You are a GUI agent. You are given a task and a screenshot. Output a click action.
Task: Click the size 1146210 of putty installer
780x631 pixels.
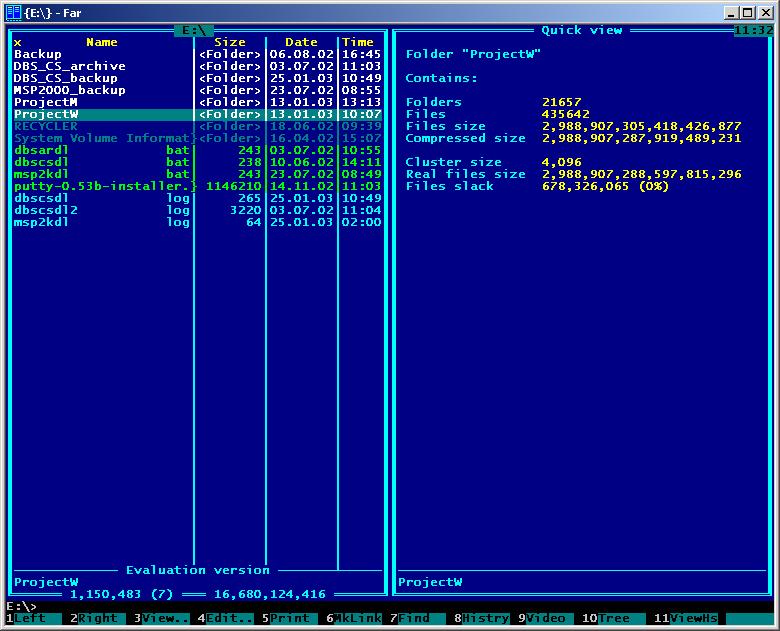[233, 186]
